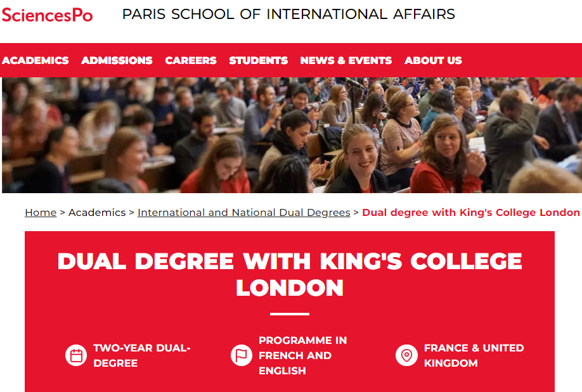Click Academics in the breadcrumb trail
This screenshot has height=392, width=582.
tap(97, 212)
